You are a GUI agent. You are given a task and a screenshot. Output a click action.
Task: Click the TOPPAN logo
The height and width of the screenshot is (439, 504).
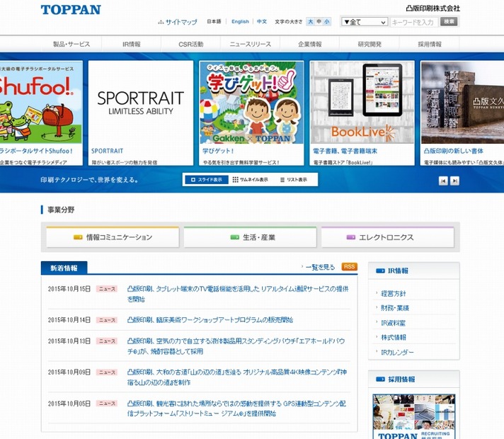[71, 10]
